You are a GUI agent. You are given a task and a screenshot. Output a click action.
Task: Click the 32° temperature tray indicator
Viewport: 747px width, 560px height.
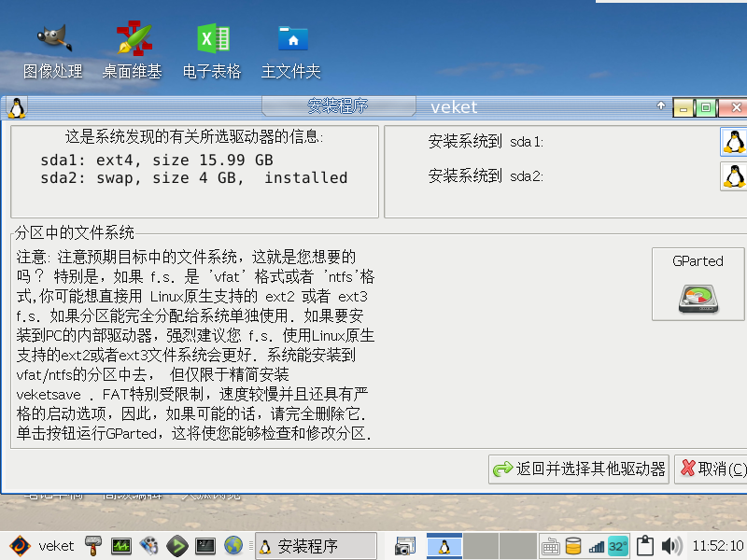618,546
